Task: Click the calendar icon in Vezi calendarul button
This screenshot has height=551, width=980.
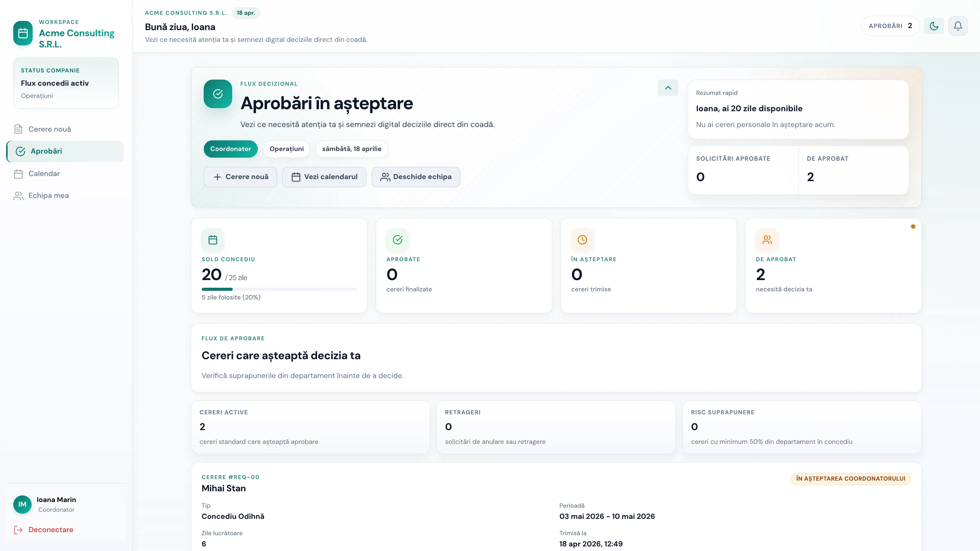Action: point(296,177)
